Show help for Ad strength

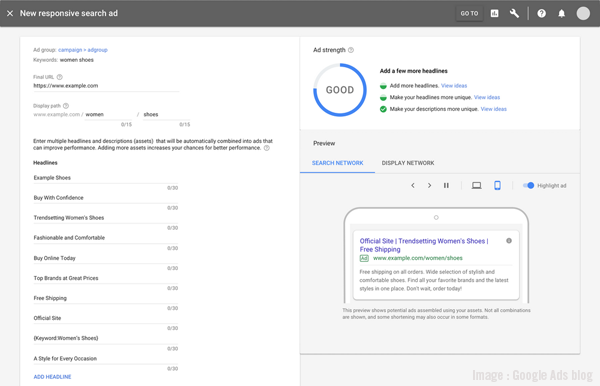tap(351, 50)
